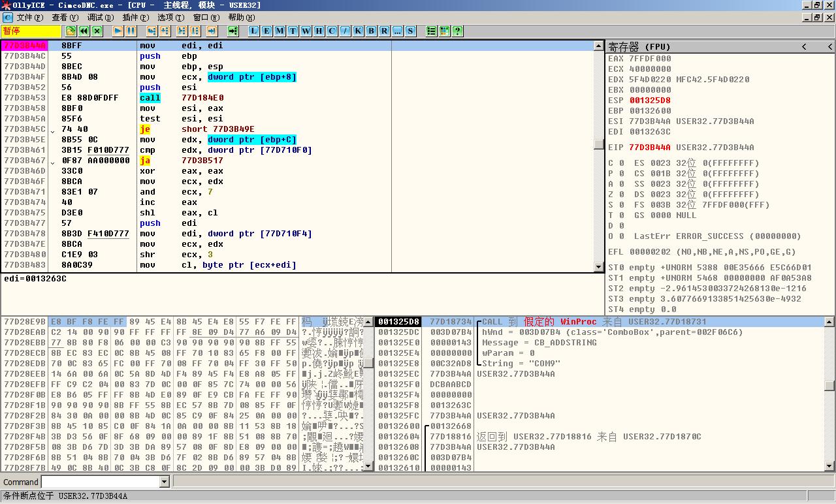Click the Run program play icon
This screenshot has width=836, height=504.
click(x=118, y=31)
